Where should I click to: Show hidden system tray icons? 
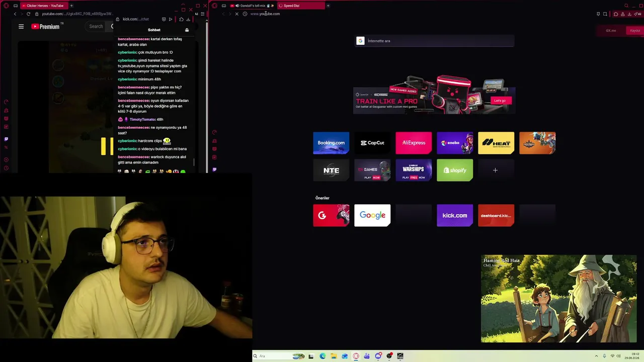pos(596,356)
